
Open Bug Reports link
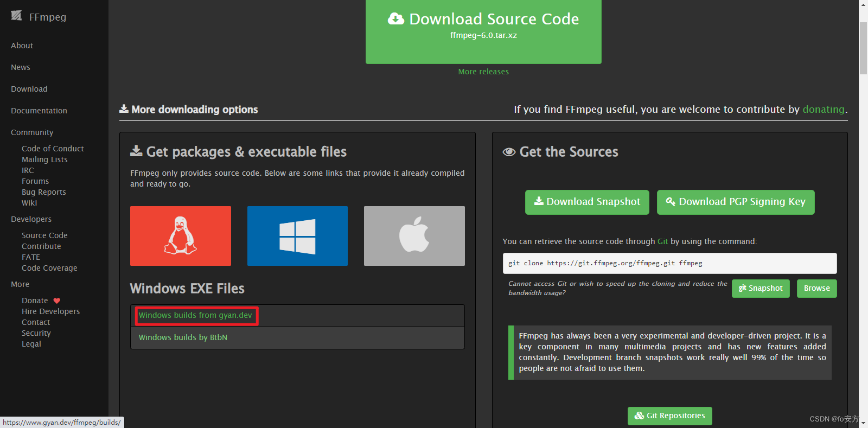point(44,192)
